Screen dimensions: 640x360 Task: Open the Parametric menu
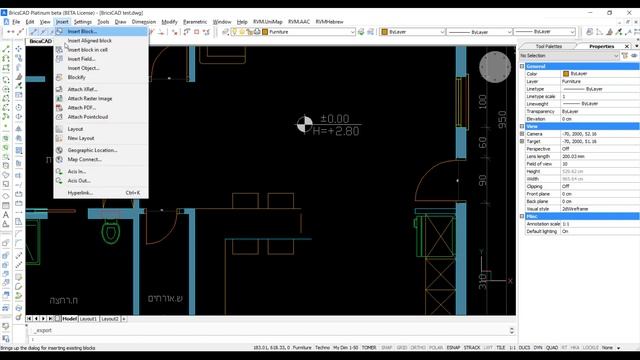tap(195, 22)
